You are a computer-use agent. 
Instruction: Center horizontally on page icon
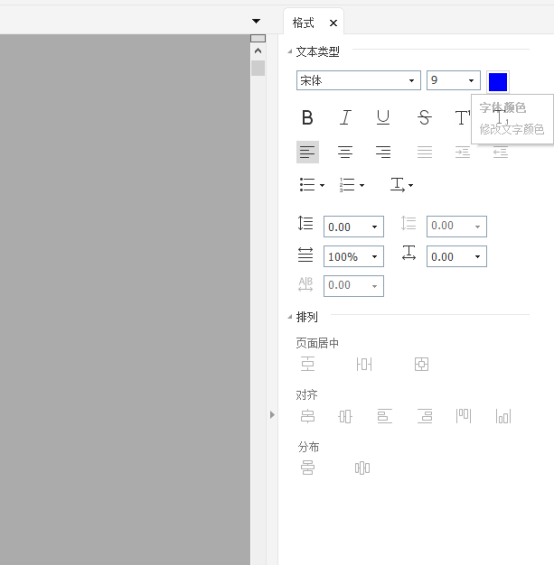coord(364,364)
